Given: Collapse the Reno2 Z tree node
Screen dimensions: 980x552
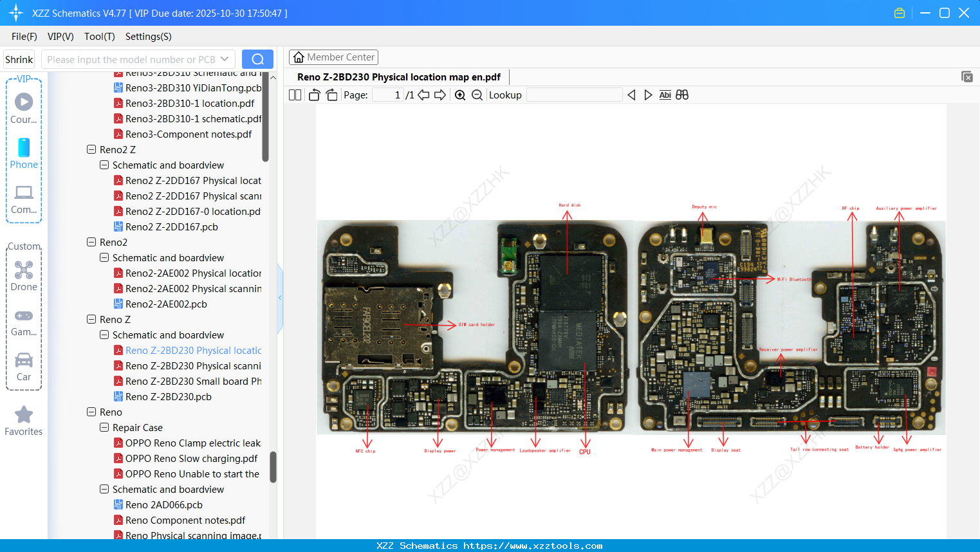Looking at the screenshot, I should click(91, 149).
